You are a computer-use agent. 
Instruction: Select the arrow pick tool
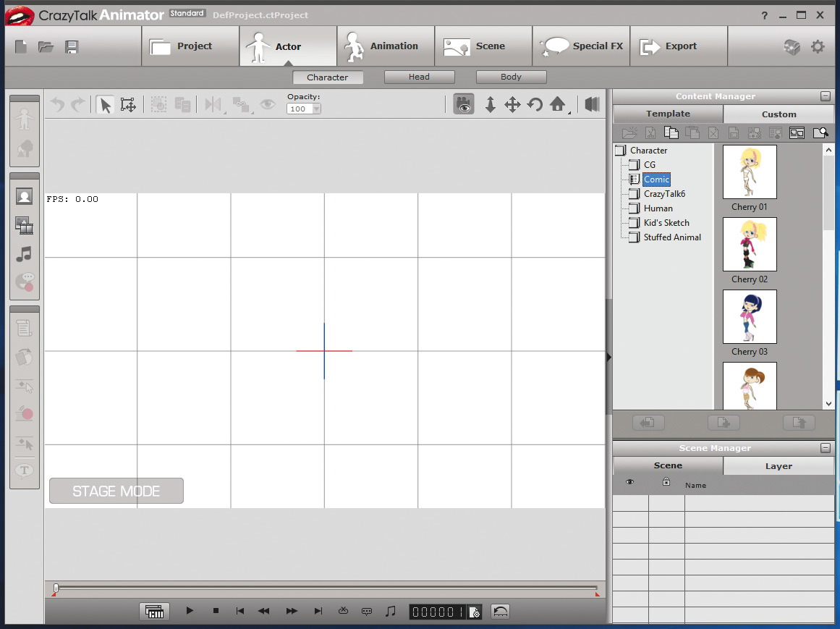pyautogui.click(x=105, y=105)
